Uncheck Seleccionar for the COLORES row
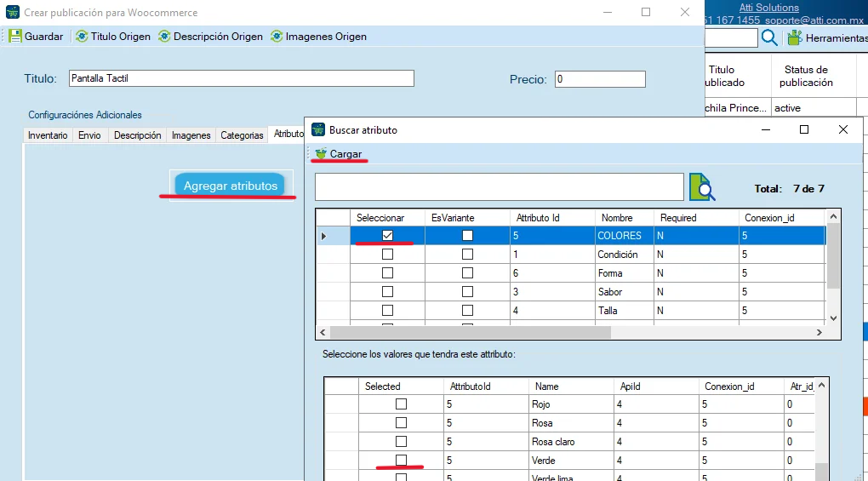 [x=387, y=235]
